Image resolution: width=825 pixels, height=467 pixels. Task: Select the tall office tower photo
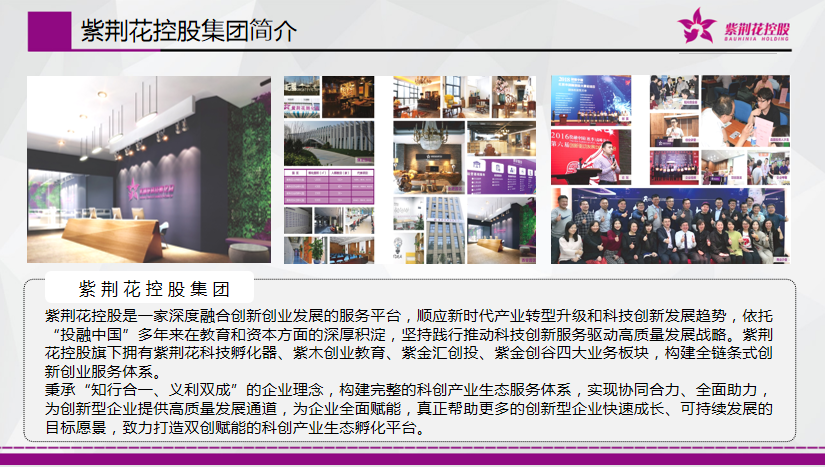445,230
